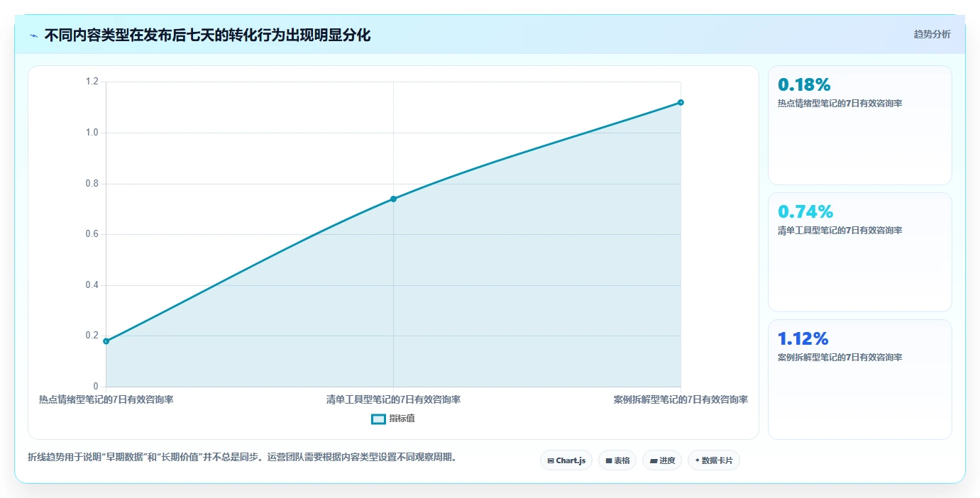Click the 1.12% value in third card
The width and height of the screenshot is (980, 498).
pos(803,338)
